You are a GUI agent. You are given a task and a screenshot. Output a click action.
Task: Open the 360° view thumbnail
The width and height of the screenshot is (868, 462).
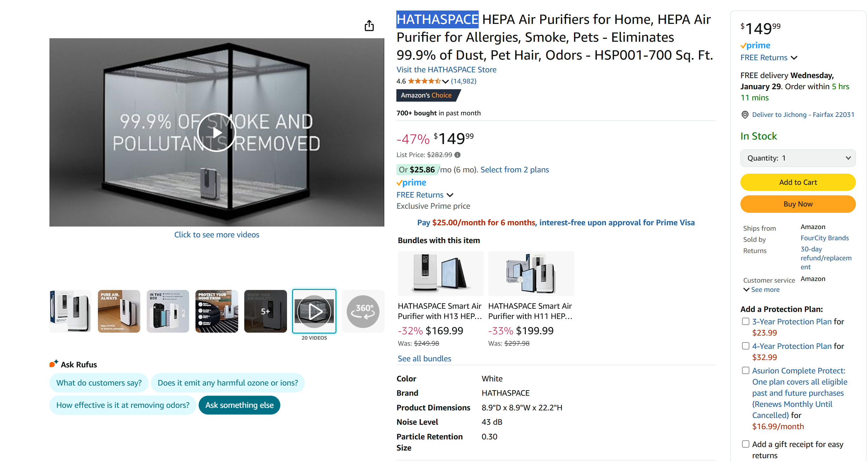click(363, 311)
